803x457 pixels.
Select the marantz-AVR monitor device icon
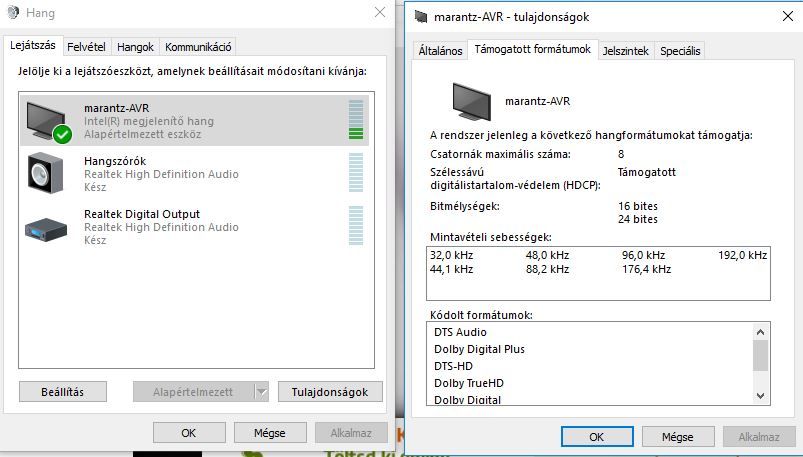coord(47,120)
